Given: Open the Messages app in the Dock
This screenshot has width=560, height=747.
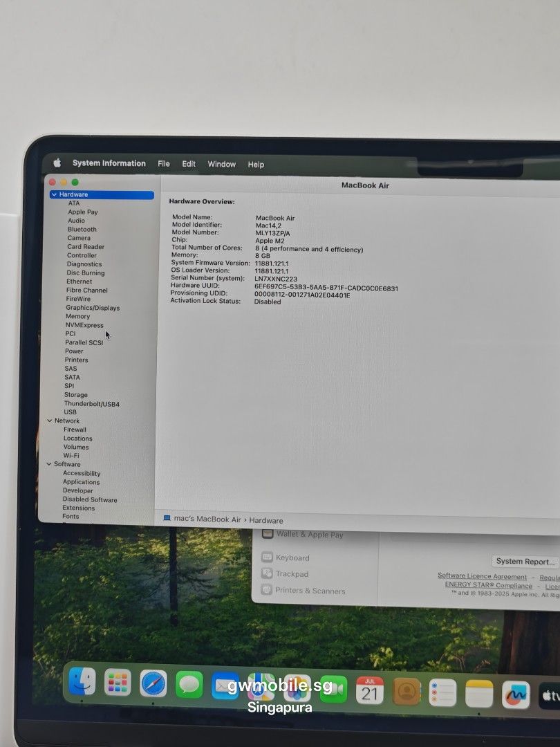Looking at the screenshot, I should click(x=189, y=685).
